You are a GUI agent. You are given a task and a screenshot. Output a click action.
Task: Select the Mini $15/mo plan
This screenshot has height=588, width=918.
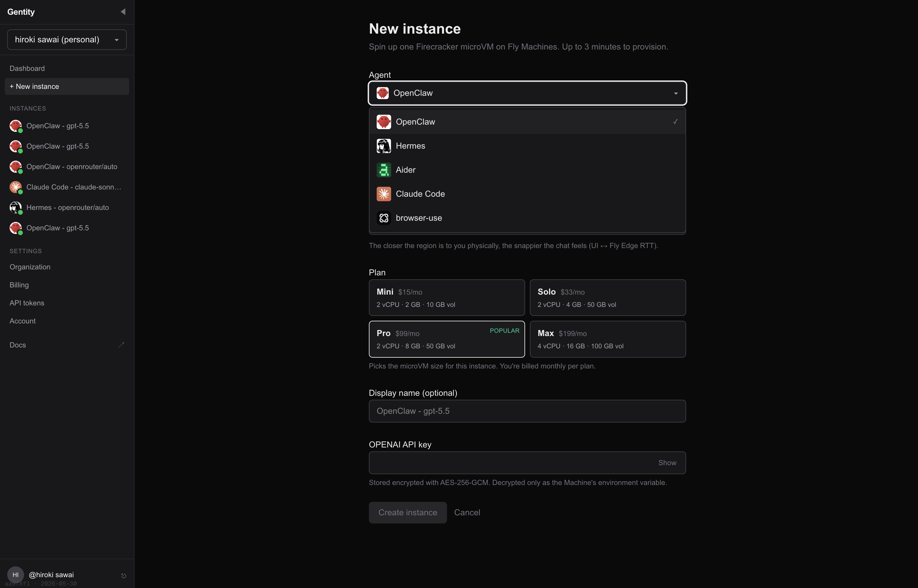pos(447,297)
